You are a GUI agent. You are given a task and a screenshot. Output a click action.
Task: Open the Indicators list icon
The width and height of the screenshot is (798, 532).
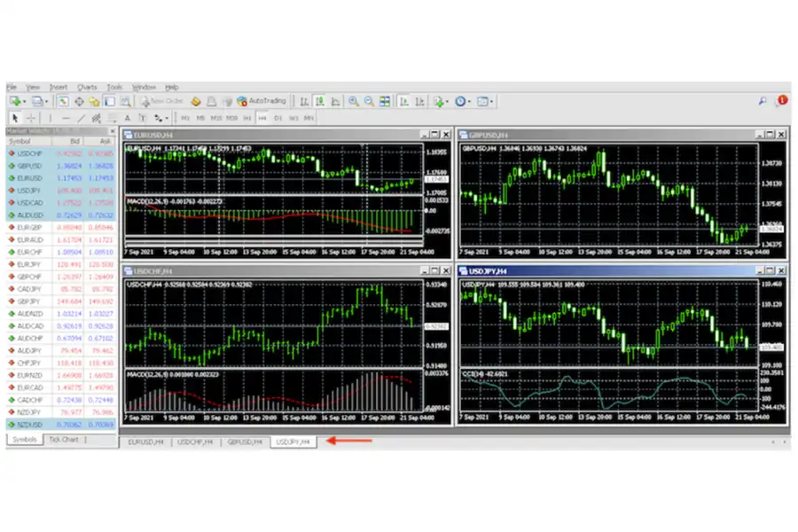coord(439,101)
